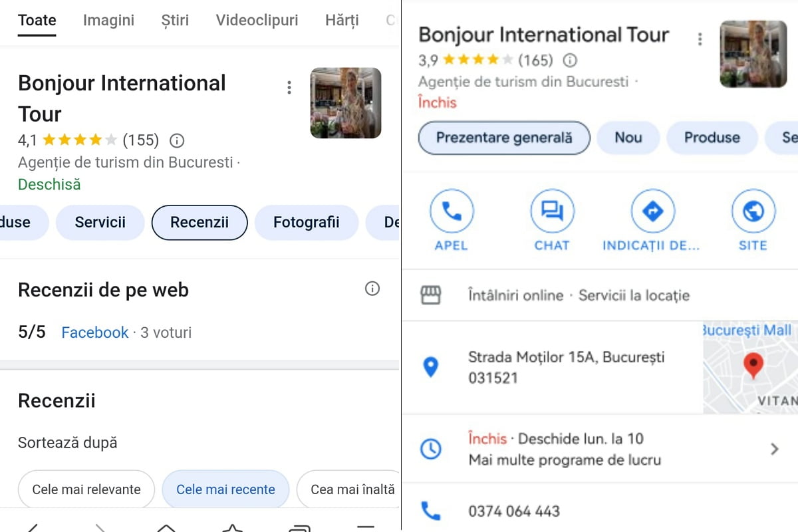
Task: Click the APEL label
Action: click(452, 245)
